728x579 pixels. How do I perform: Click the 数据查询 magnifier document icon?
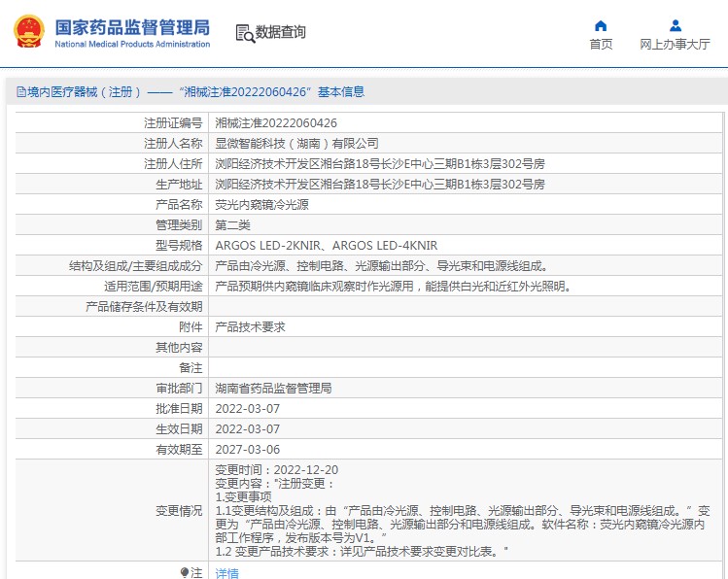click(x=244, y=33)
